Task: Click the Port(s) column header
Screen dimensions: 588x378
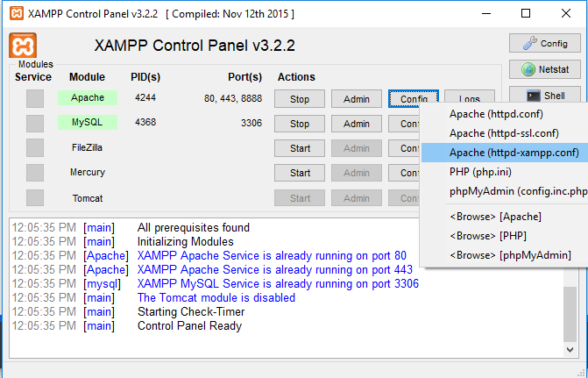Action: pyautogui.click(x=244, y=77)
